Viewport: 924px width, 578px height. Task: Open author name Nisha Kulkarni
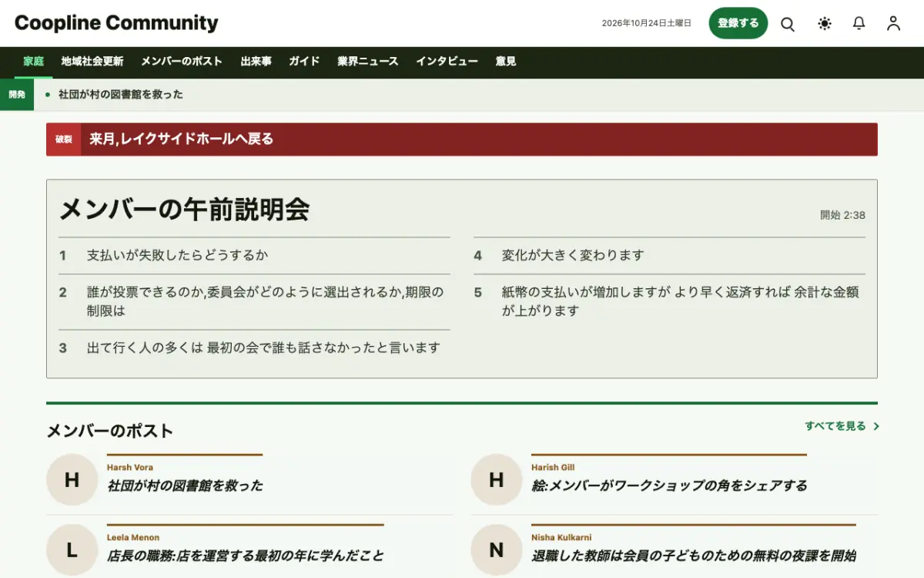point(561,538)
